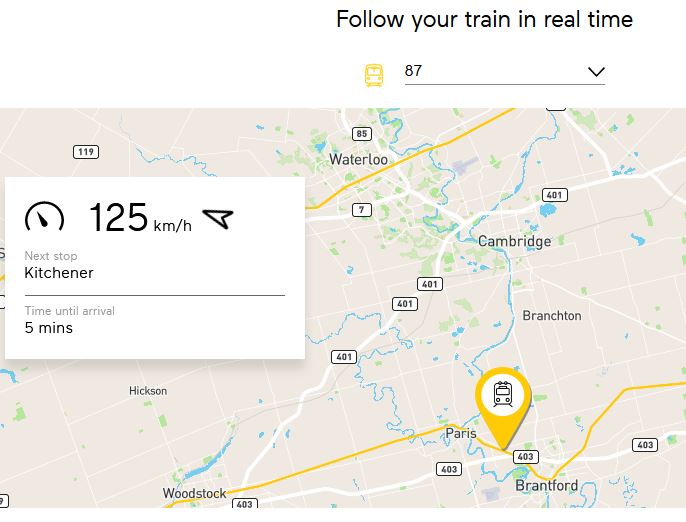Click the Woodstock label on the map
686x522 pixels.
point(195,493)
